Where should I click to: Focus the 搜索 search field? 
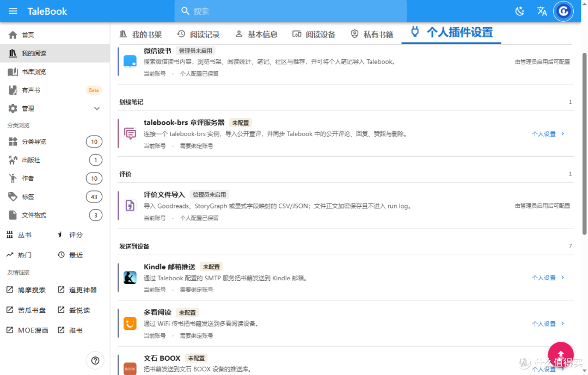pos(291,11)
